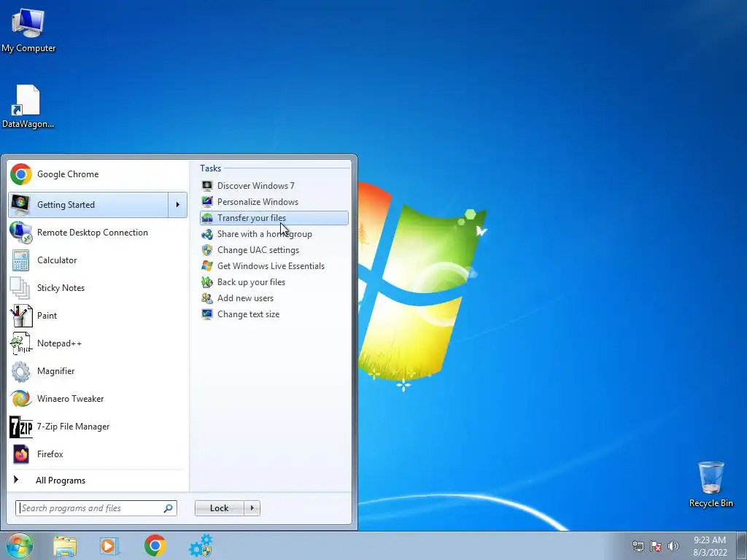Click the Sticky Notes label
The image size is (747, 560).
coord(61,288)
